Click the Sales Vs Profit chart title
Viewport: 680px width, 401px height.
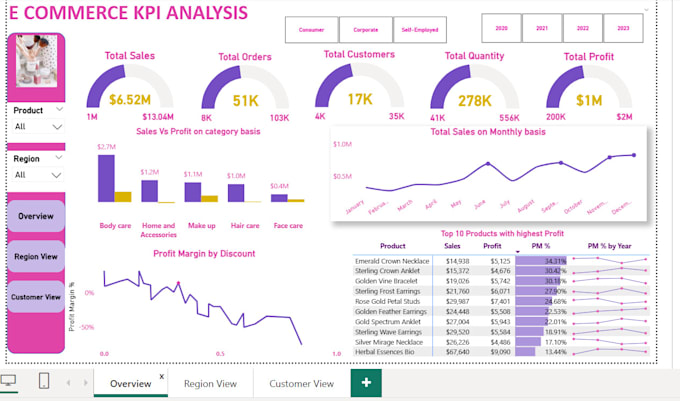(198, 131)
